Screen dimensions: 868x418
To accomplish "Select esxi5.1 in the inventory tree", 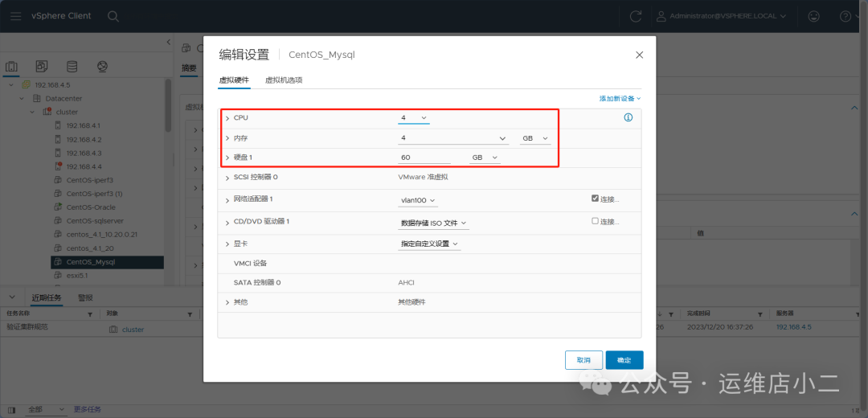I will pyautogui.click(x=77, y=275).
